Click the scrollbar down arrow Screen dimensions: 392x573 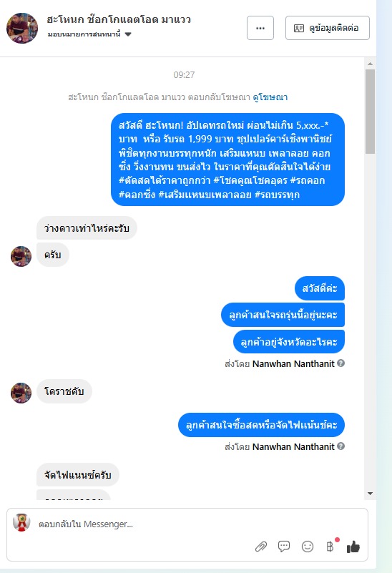(370, 494)
